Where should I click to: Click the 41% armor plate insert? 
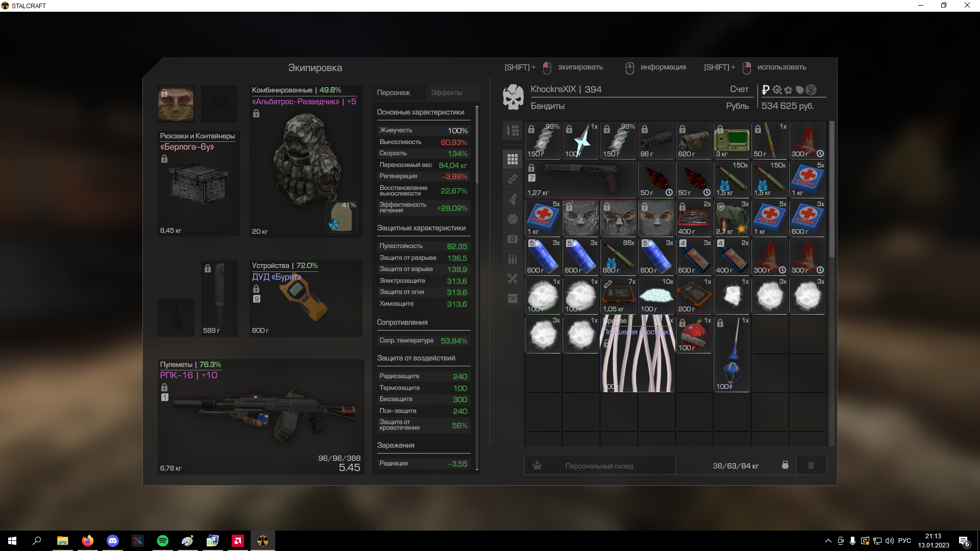(341, 216)
